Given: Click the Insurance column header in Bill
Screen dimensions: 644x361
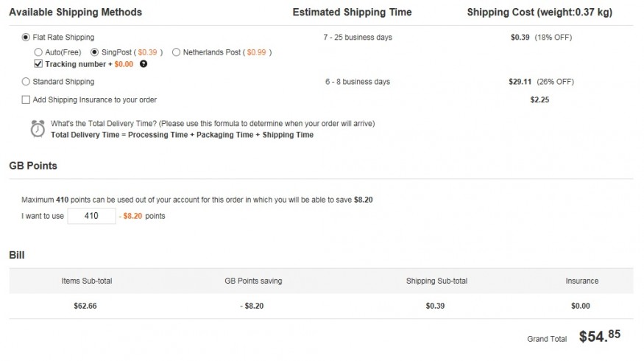Looking at the screenshot, I should point(581,281).
